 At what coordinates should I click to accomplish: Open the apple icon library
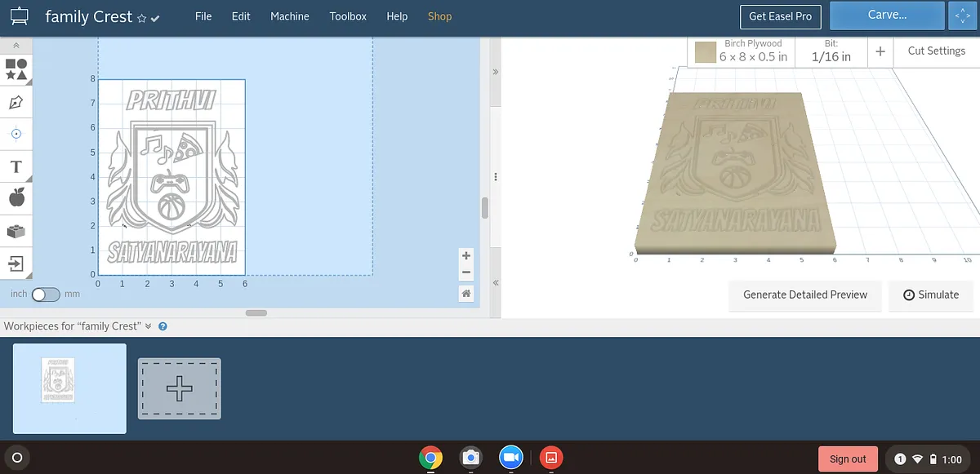tap(16, 197)
